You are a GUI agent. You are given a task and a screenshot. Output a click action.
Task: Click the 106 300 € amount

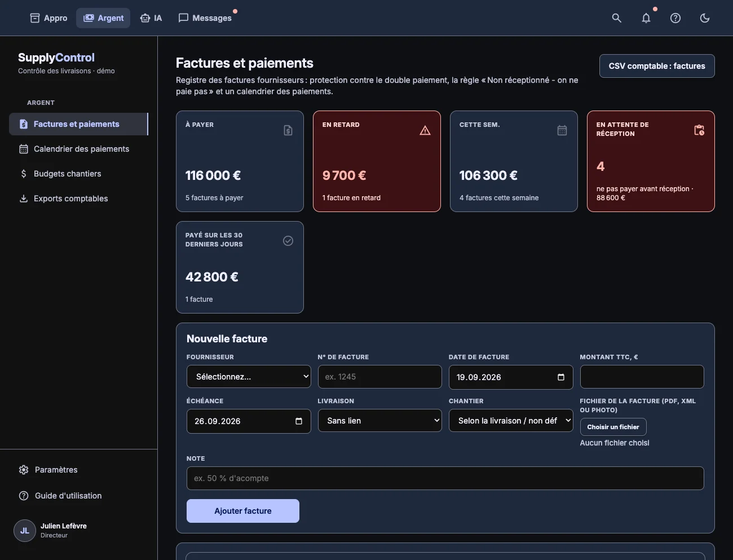(488, 175)
